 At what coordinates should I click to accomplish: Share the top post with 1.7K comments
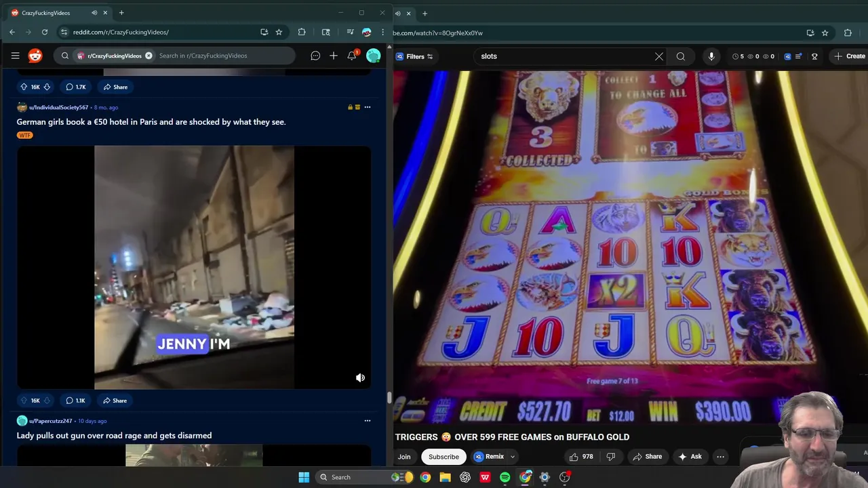pyautogui.click(x=115, y=87)
